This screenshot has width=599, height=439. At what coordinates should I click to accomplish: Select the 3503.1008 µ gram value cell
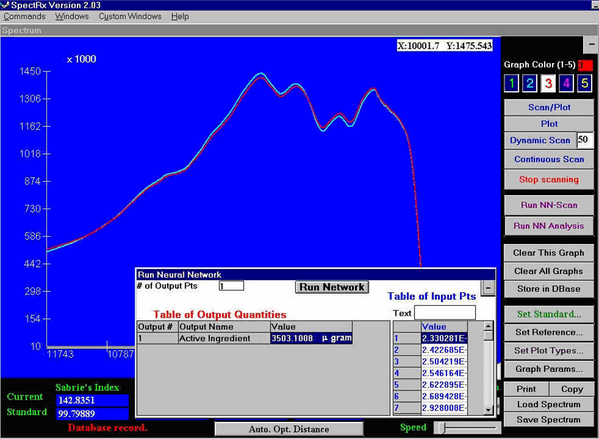pos(311,339)
